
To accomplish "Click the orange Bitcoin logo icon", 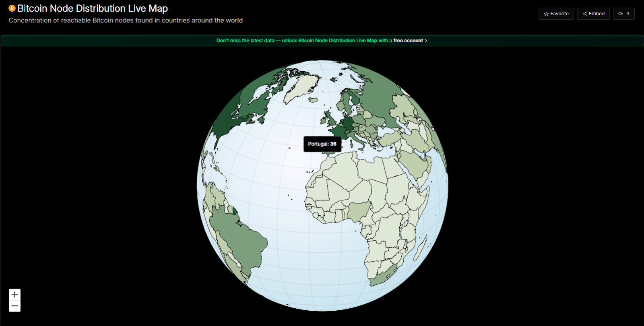I will tap(12, 8).
